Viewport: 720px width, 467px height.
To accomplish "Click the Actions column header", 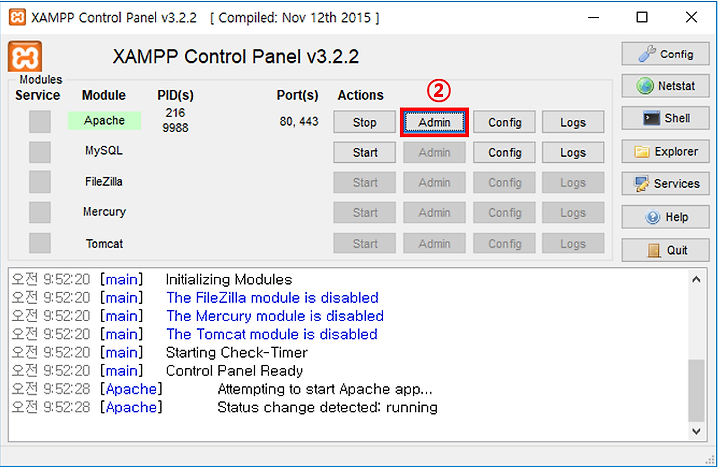I will (x=360, y=95).
